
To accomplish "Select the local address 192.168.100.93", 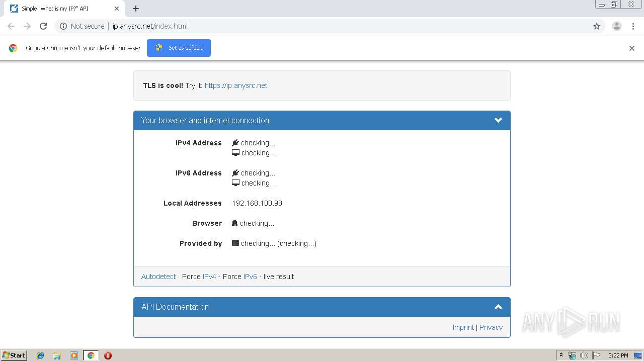I will click(x=257, y=203).
